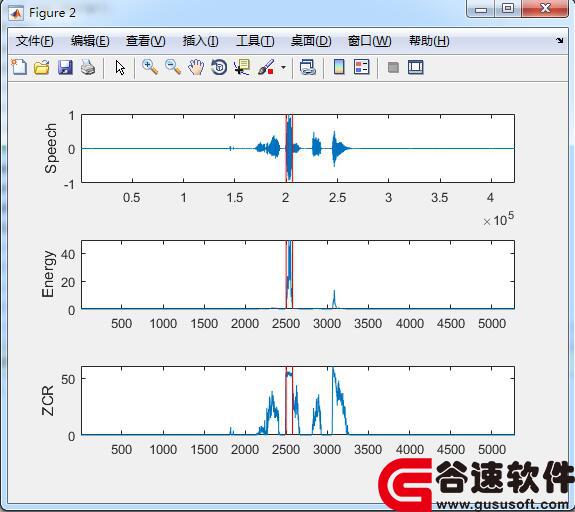Open the 工具(T) menu
The height and width of the screenshot is (512, 575).
255,41
